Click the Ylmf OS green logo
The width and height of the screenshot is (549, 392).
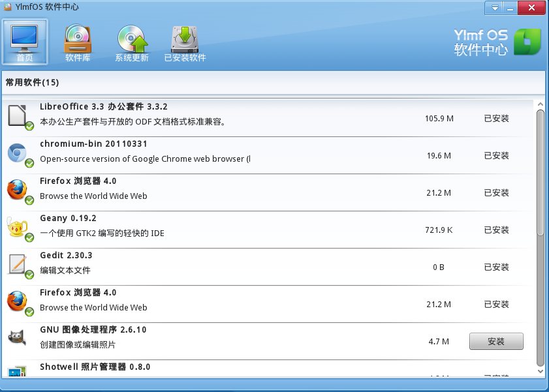pyautogui.click(x=527, y=42)
